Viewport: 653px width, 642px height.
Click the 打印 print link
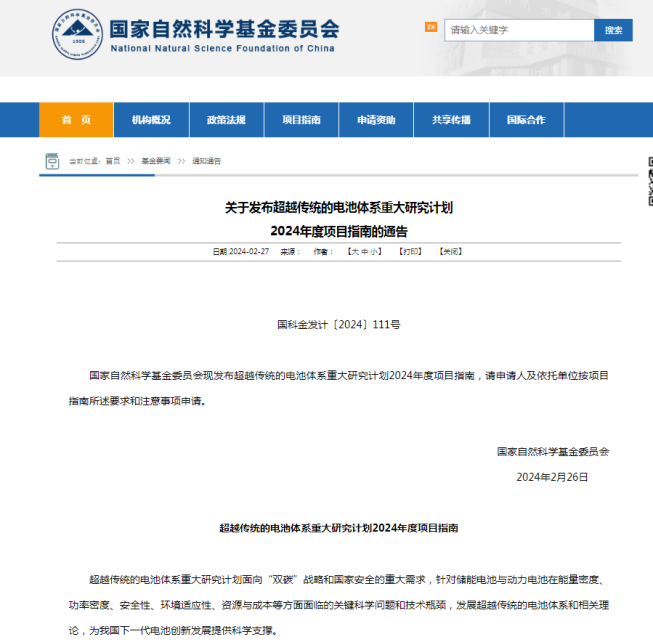410,252
